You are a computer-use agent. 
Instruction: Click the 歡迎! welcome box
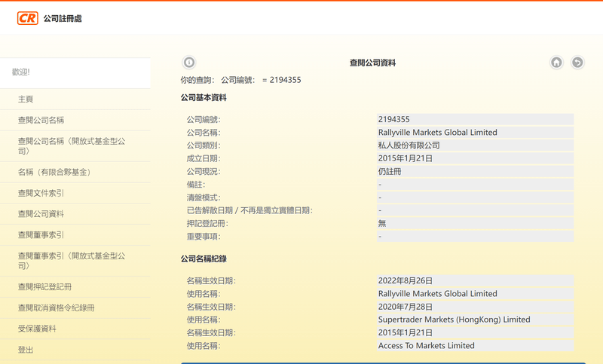point(75,73)
